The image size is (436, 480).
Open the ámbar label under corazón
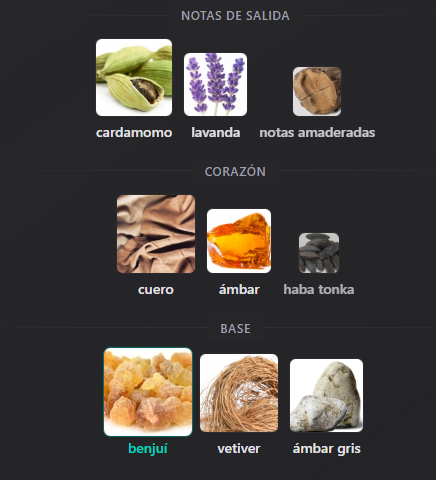[x=239, y=289]
